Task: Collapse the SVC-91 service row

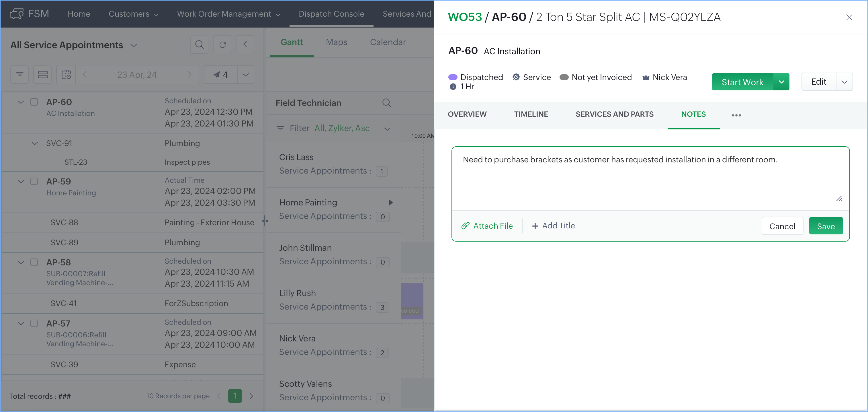Action: pyautogui.click(x=35, y=143)
